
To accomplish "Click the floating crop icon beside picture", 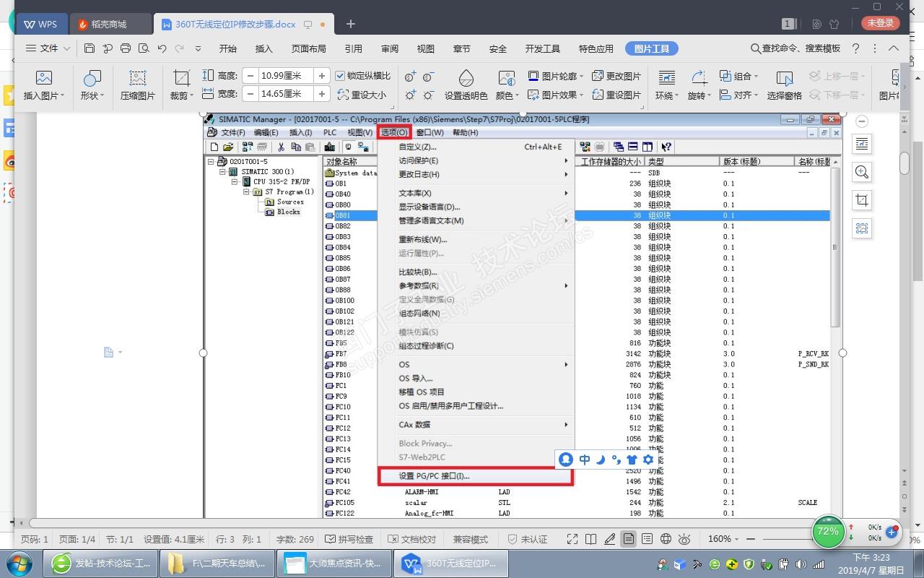I will (x=862, y=200).
